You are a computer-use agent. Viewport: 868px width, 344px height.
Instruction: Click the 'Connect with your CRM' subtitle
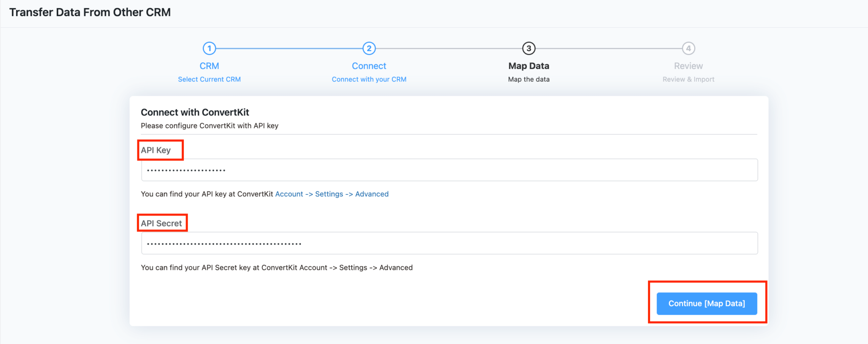369,79
